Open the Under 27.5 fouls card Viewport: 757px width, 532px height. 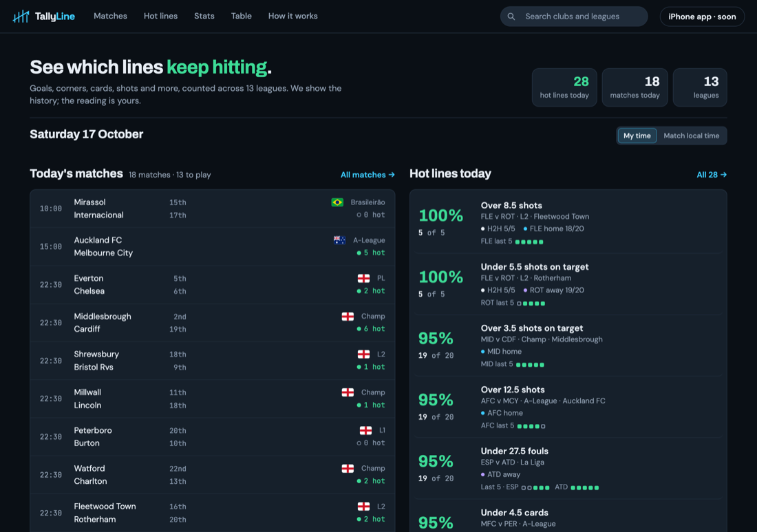coord(568,468)
